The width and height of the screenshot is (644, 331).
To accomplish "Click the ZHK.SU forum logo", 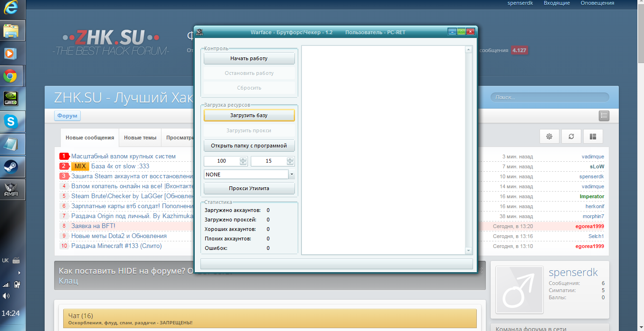I will click(111, 43).
